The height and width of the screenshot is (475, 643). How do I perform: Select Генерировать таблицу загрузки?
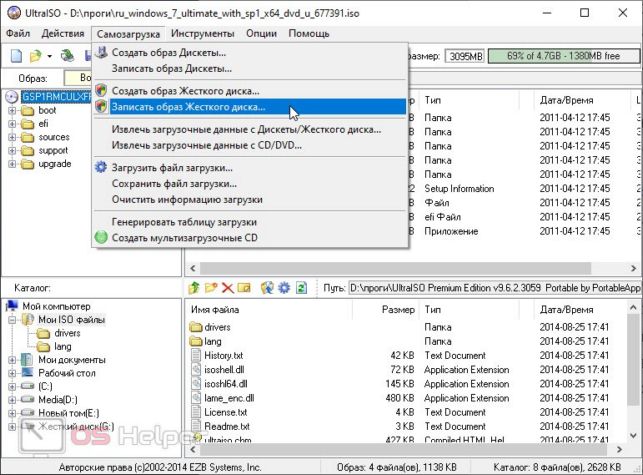click(250, 222)
